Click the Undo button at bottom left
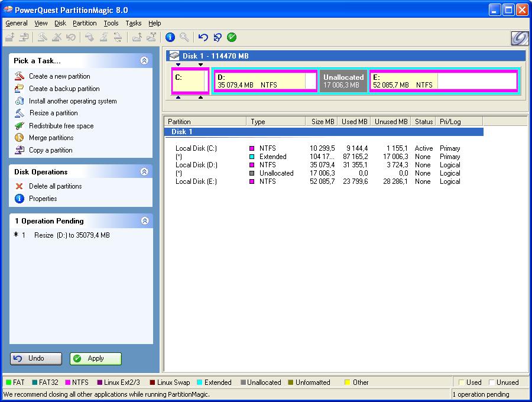The height and width of the screenshot is (402, 532). [x=36, y=359]
